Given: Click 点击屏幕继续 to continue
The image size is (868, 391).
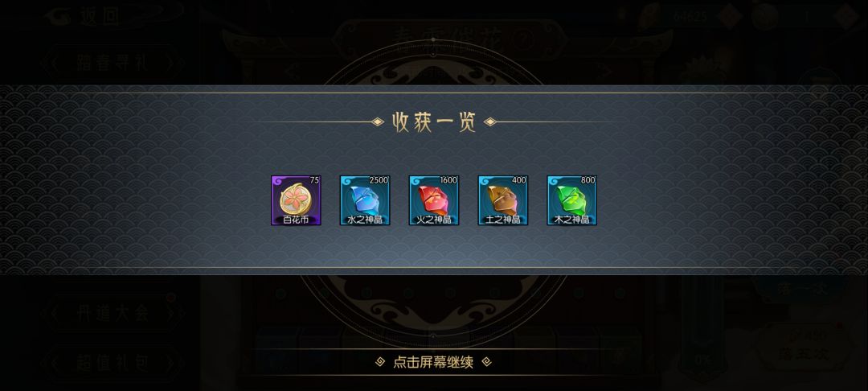Looking at the screenshot, I should (x=433, y=363).
